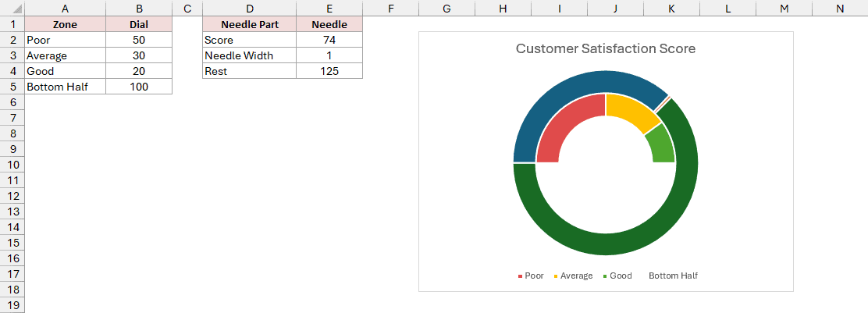This screenshot has width=868, height=313.
Task: Select column E header
Action: click(x=329, y=9)
